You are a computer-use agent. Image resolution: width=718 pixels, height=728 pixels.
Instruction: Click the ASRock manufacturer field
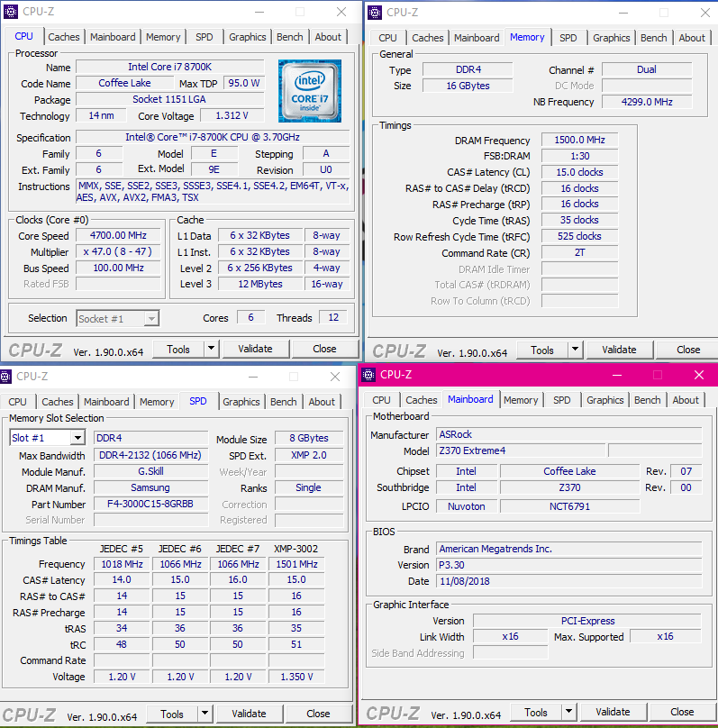click(569, 434)
